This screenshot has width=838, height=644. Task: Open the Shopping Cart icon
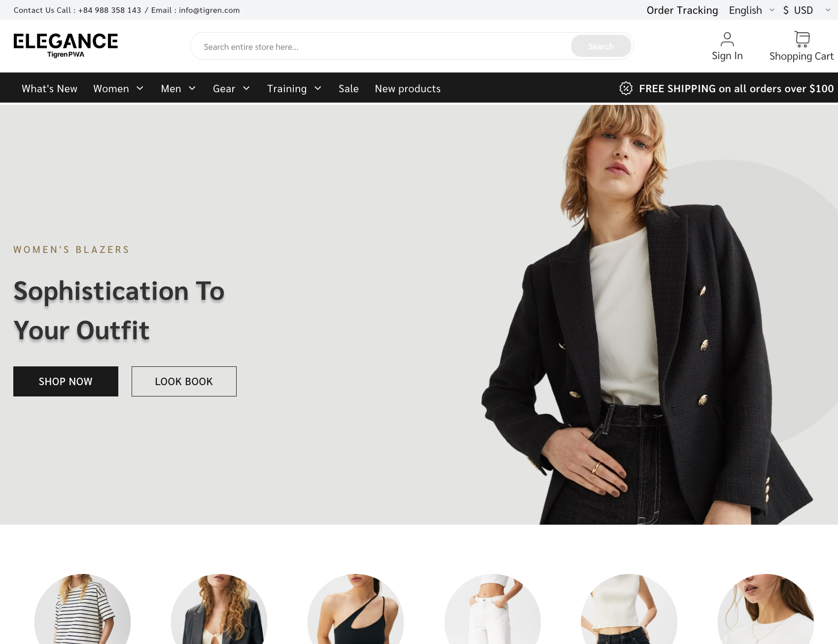pos(802,39)
